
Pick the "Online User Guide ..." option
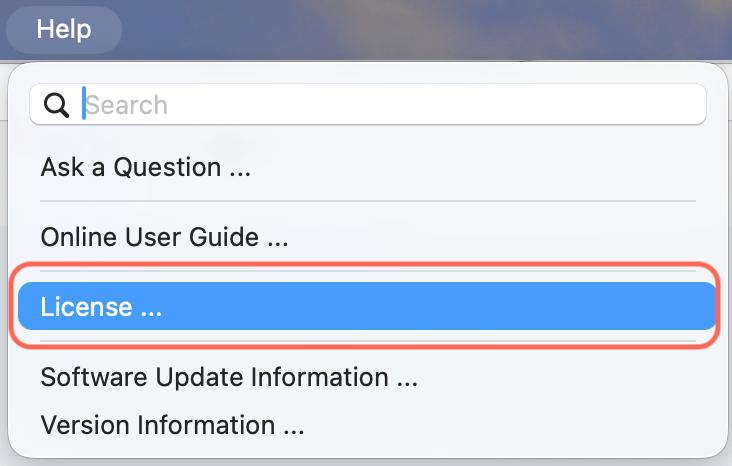pyautogui.click(x=165, y=237)
